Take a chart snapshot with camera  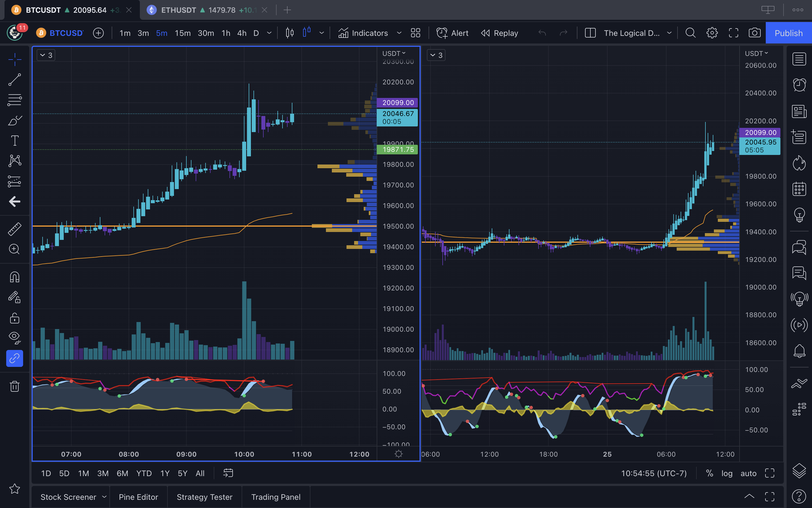click(x=754, y=33)
